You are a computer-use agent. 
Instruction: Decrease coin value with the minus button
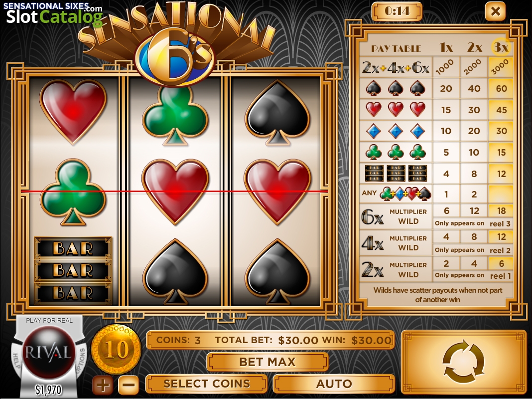pyautogui.click(x=129, y=385)
